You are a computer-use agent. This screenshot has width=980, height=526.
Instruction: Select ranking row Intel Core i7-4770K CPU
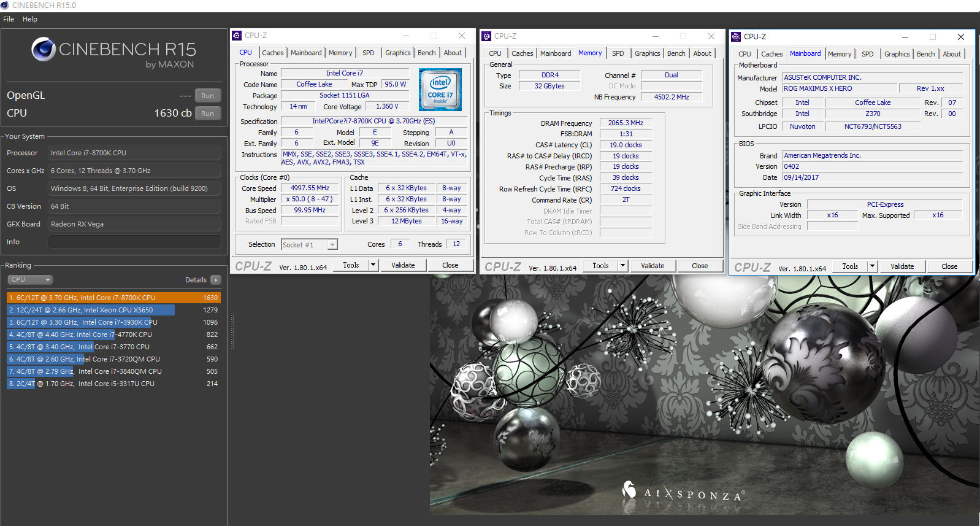113,335
